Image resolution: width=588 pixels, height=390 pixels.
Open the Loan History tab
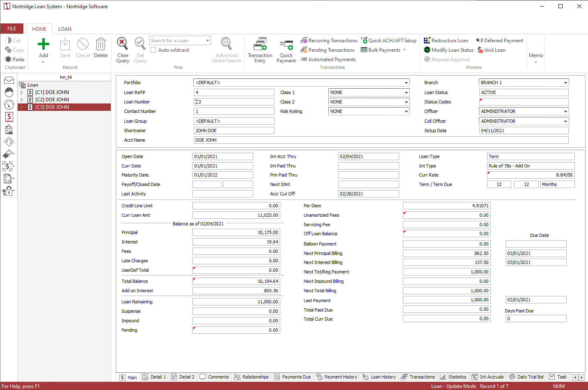coord(380,377)
